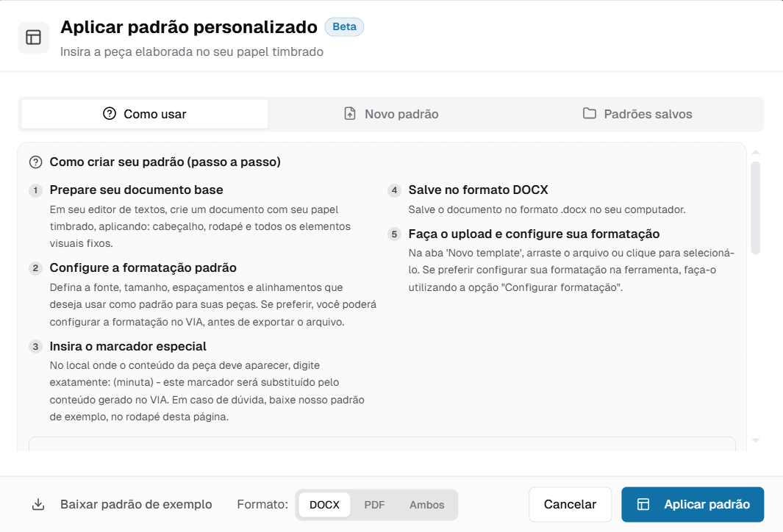The height and width of the screenshot is (532, 783).
Task: Click the vertical scrollbar thumb
Action: [x=755, y=208]
